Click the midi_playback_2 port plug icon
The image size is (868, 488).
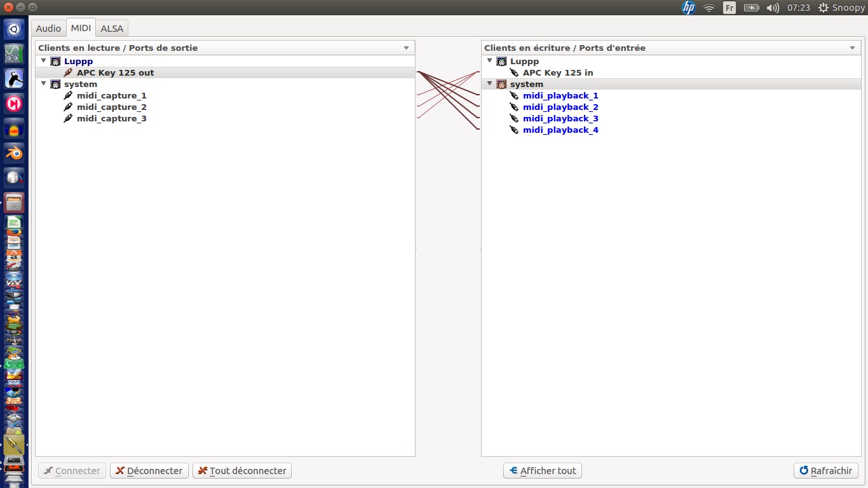tap(515, 107)
